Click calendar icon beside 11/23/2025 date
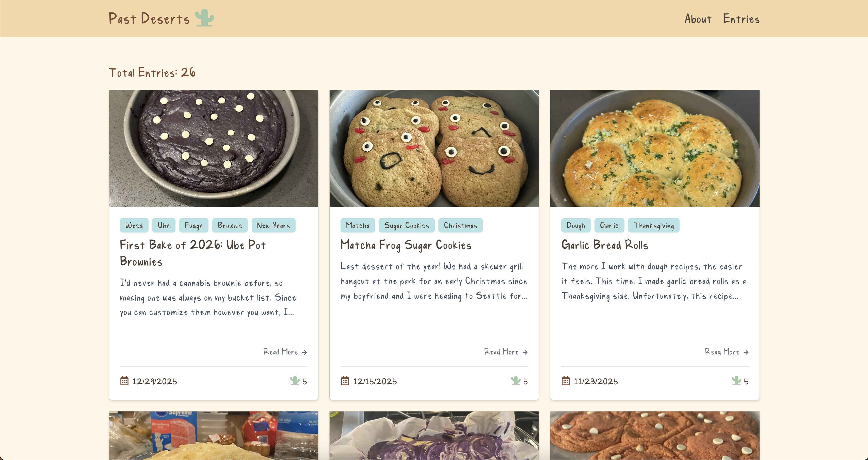 (x=565, y=381)
